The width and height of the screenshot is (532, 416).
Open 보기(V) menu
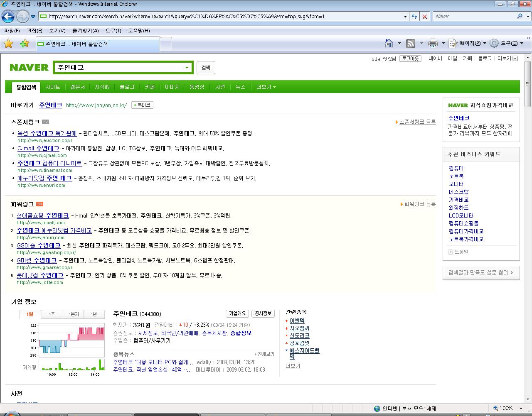click(x=57, y=31)
